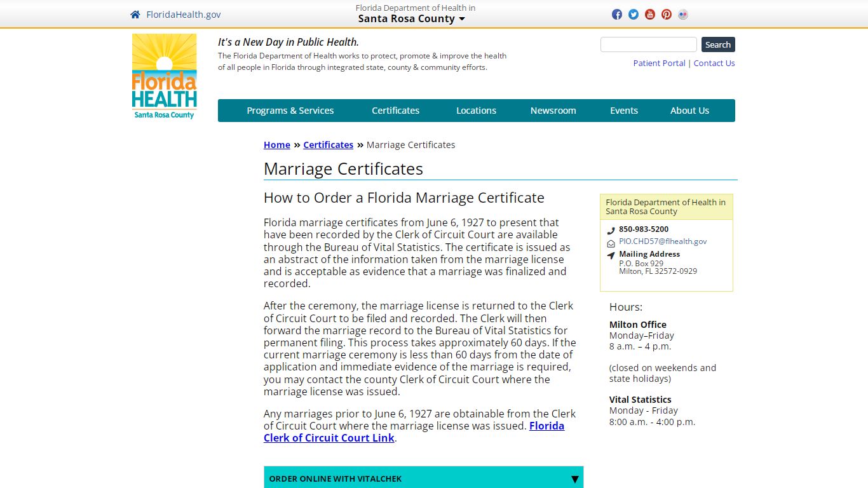Open Florida Clerk of Circuit Court Link

coord(414,432)
